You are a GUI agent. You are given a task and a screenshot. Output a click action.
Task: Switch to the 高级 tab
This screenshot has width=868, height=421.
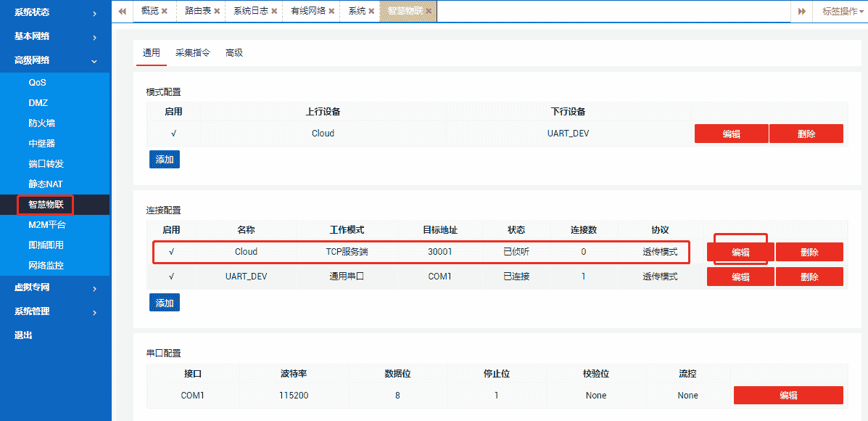pyautogui.click(x=233, y=52)
